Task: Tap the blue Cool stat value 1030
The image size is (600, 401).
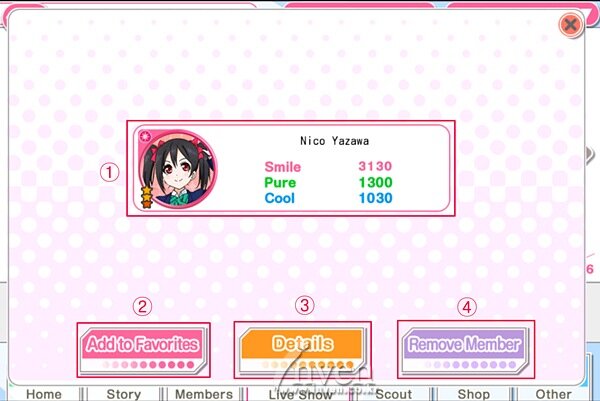Action: click(x=375, y=198)
